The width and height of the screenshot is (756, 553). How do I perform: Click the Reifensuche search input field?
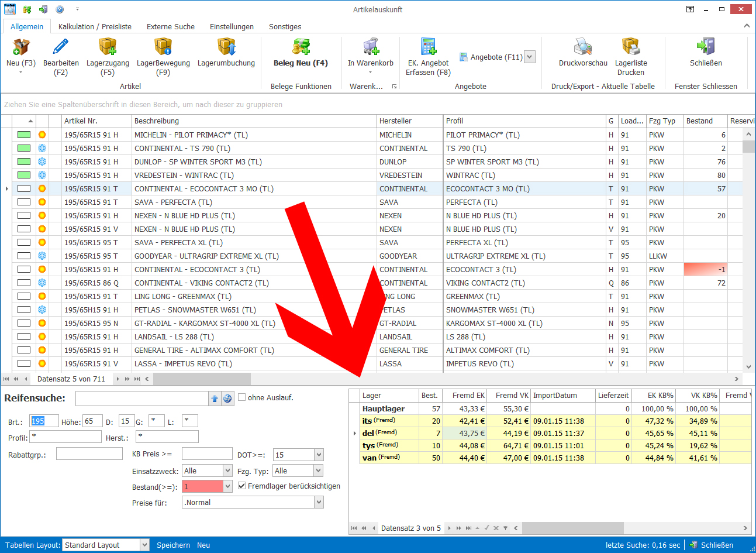(x=142, y=399)
